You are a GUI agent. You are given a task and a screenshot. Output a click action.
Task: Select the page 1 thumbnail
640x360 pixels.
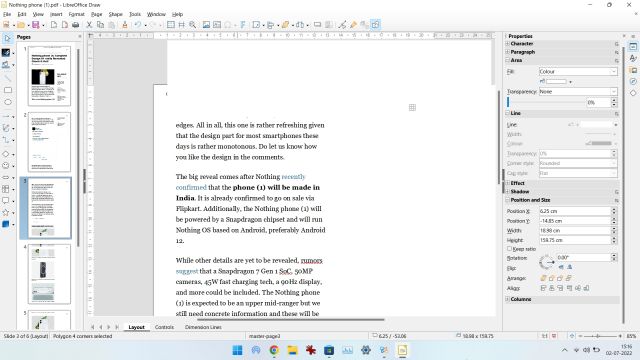pyautogui.click(x=49, y=76)
